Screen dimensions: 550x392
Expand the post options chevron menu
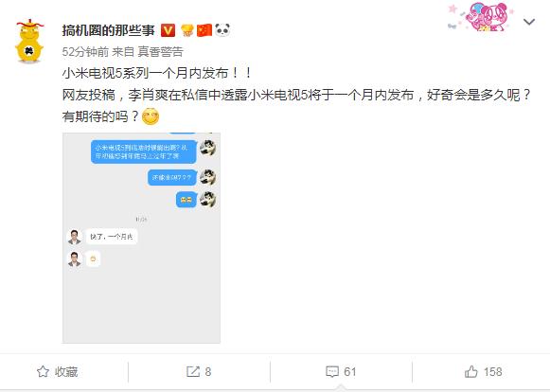529,22
